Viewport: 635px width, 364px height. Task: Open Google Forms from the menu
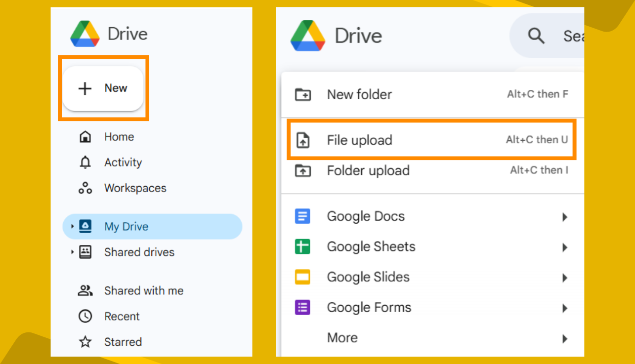pos(369,308)
